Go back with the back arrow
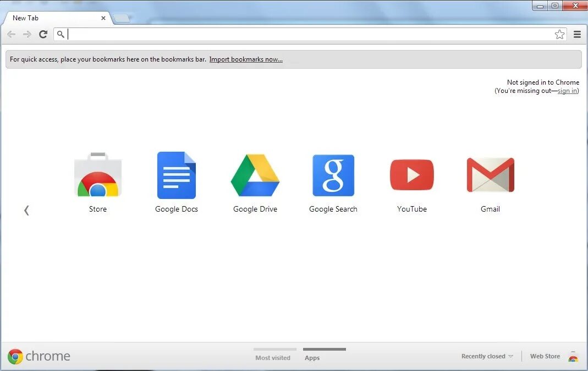The width and height of the screenshot is (588, 371). (x=11, y=35)
